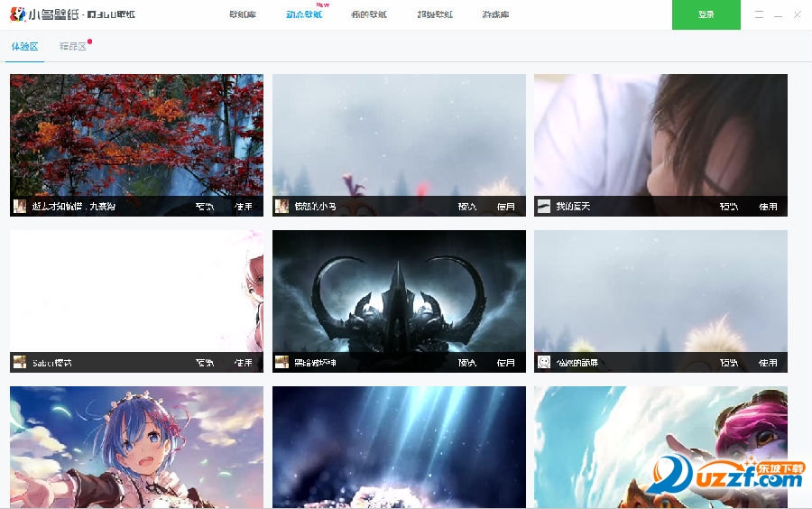Click uploader avatar on red maple wallpaper
This screenshot has height=509, width=812.
20,207
